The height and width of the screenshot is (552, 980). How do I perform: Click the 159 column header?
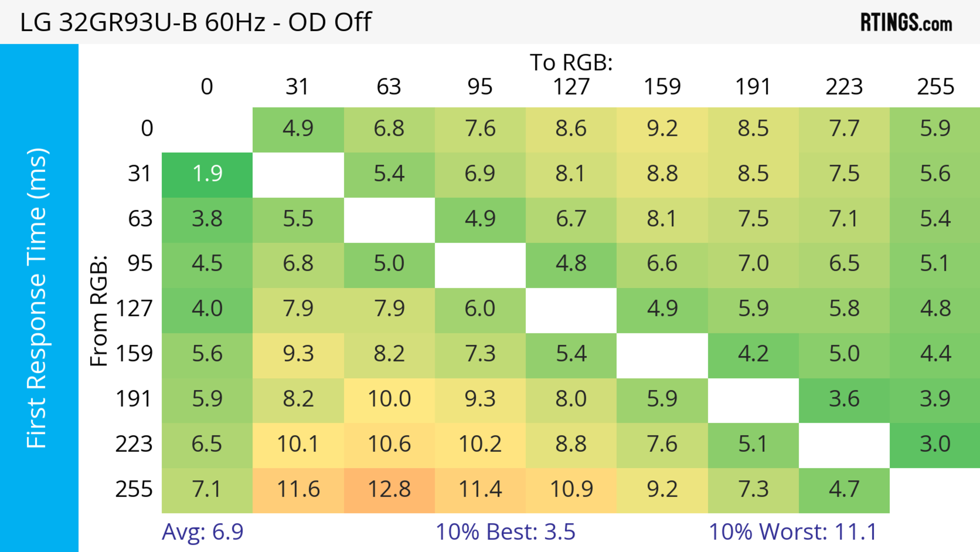click(662, 87)
